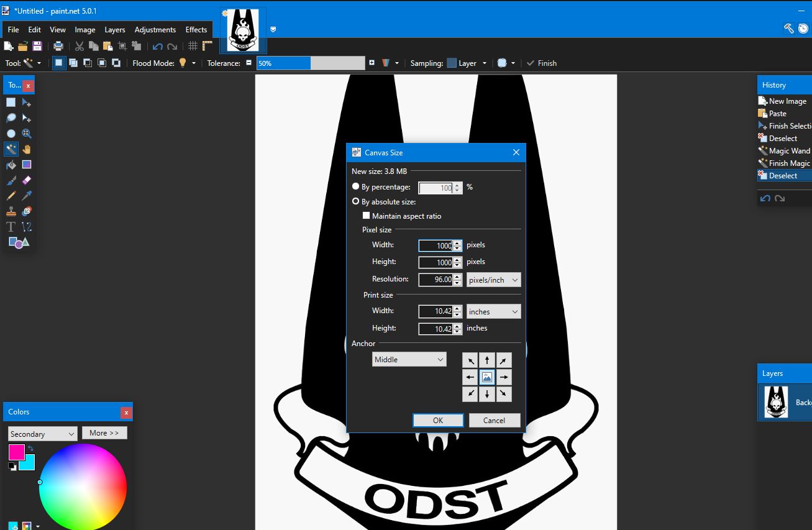This screenshot has width=812, height=530.
Task: Click the Cut scissors icon
Action: [x=80, y=46]
